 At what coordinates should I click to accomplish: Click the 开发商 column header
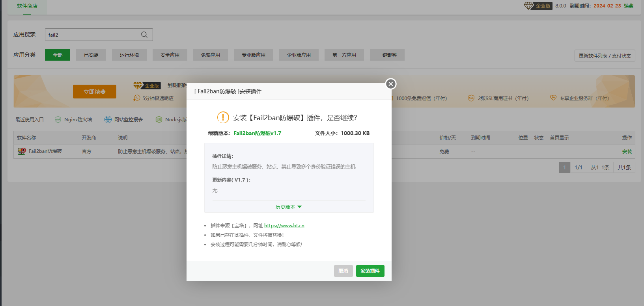(89, 138)
